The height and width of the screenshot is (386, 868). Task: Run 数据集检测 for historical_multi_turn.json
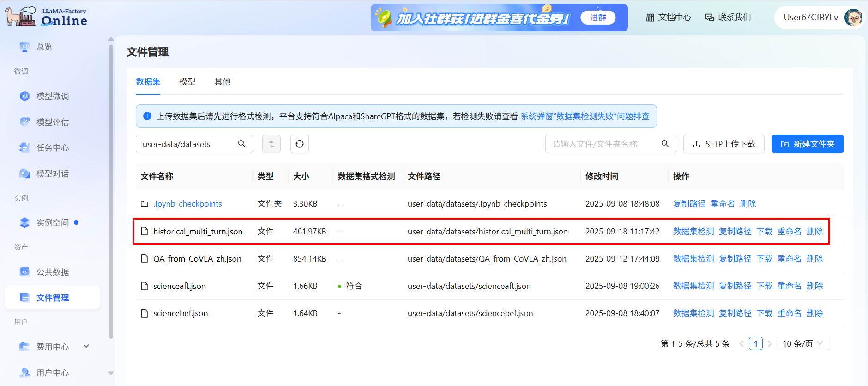tap(693, 231)
